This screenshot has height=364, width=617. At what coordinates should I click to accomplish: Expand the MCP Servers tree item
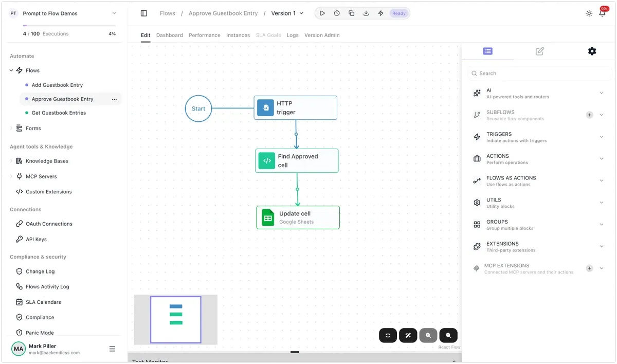click(11, 176)
